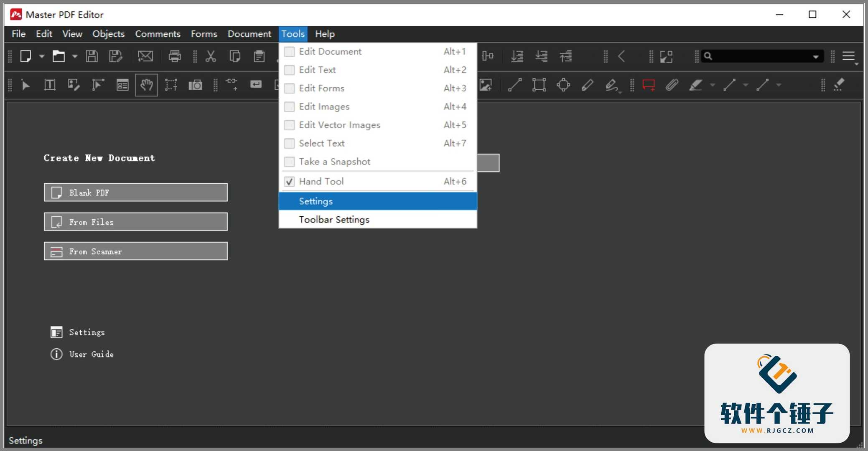868x451 pixels.
Task: Toggle Edit Vector Images checkbox
Action: 289,125
